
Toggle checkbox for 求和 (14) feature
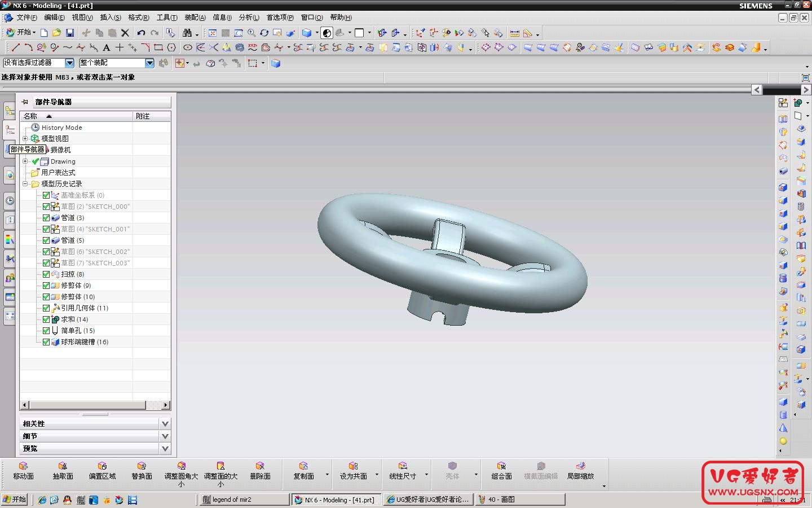click(46, 319)
